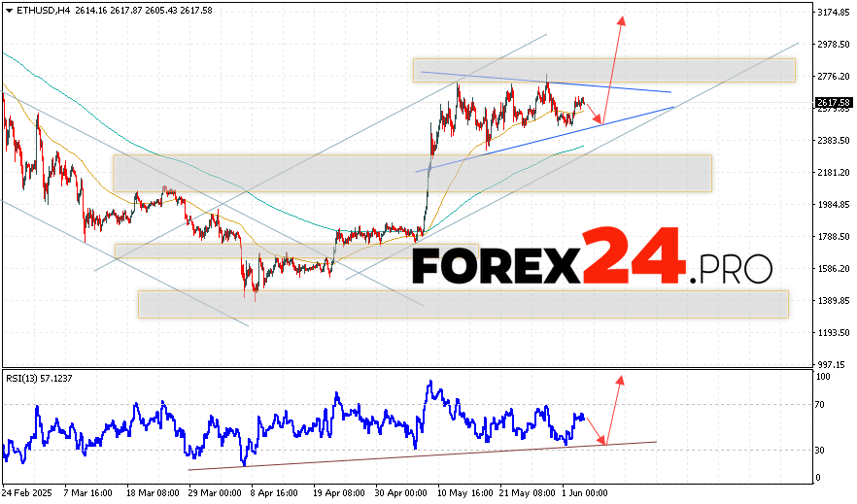Select the 1788.50 price axis label

[834, 236]
